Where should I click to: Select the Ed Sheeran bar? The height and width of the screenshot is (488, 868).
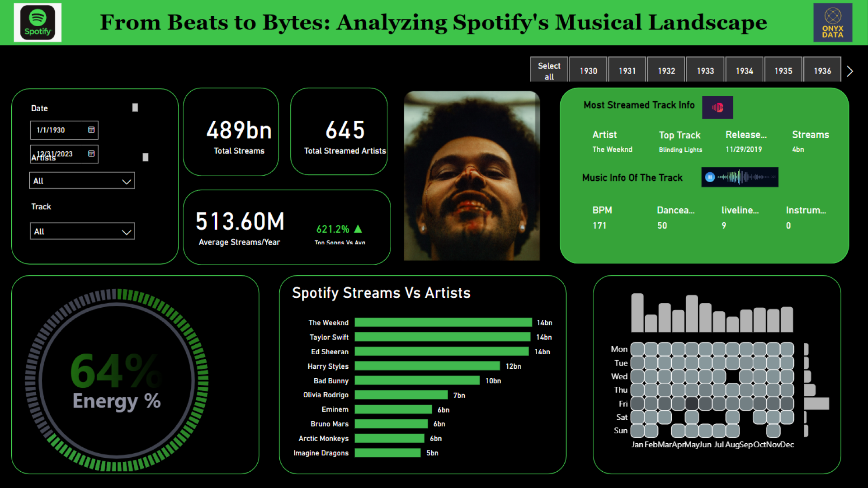tap(442, 352)
